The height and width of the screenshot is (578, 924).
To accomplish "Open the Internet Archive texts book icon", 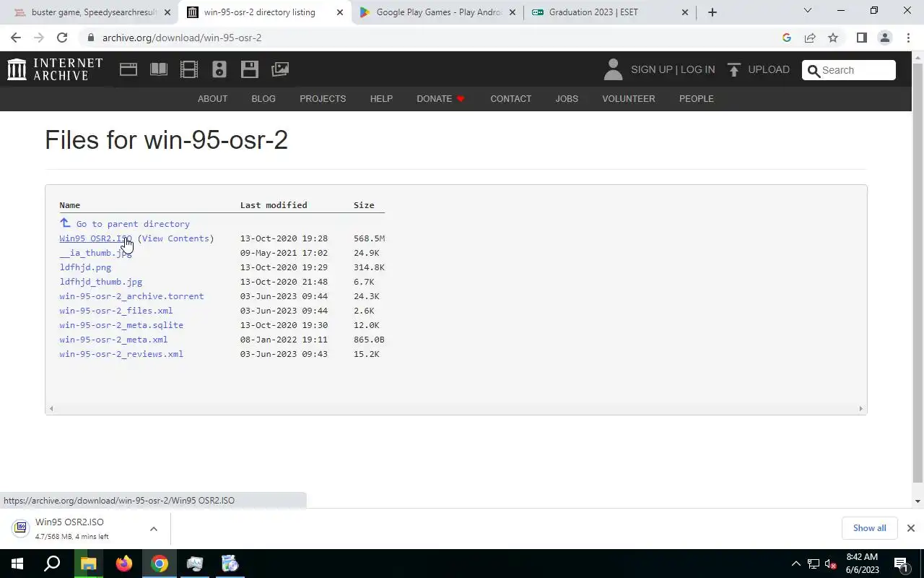I will 159,69.
